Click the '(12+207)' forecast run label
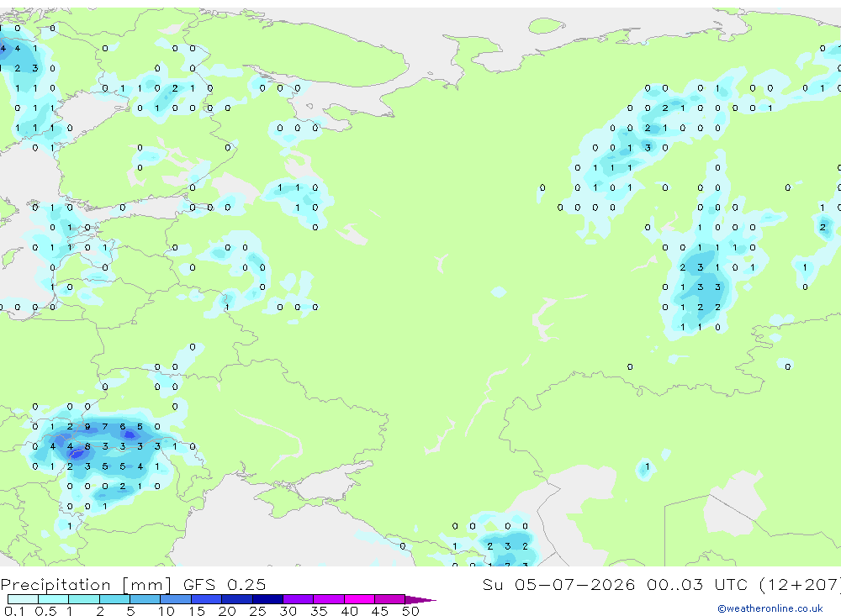This screenshot has width=841, height=616. pos(801,585)
